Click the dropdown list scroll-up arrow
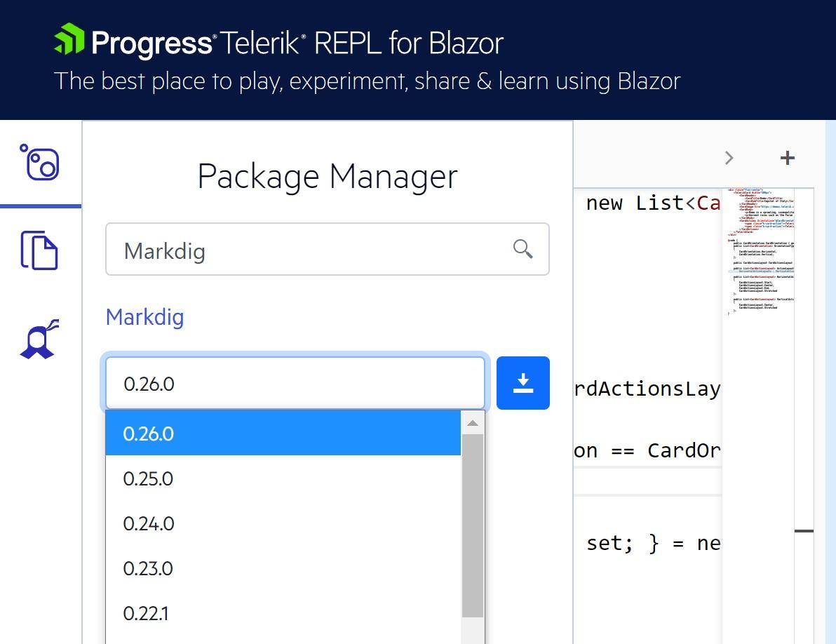The image size is (836, 644). point(473,423)
